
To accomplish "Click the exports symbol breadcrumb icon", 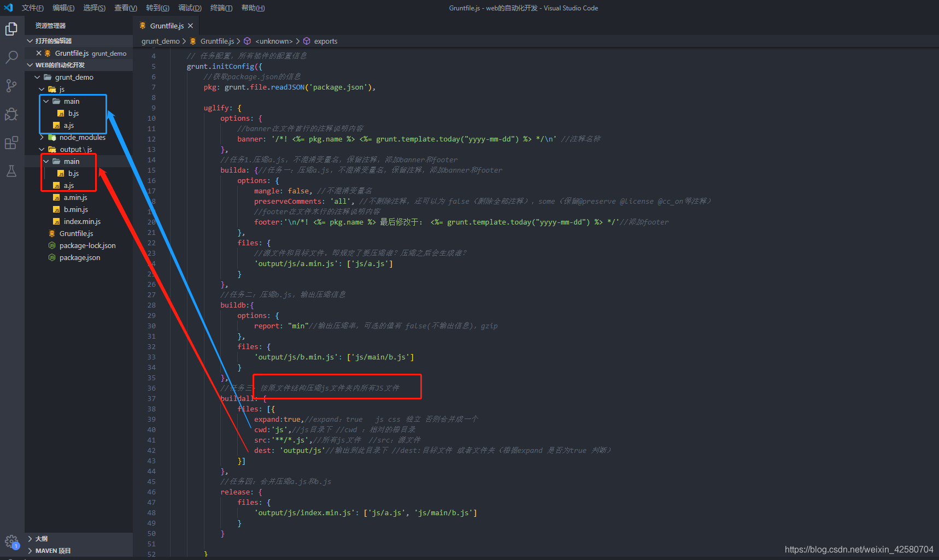I will (x=307, y=41).
